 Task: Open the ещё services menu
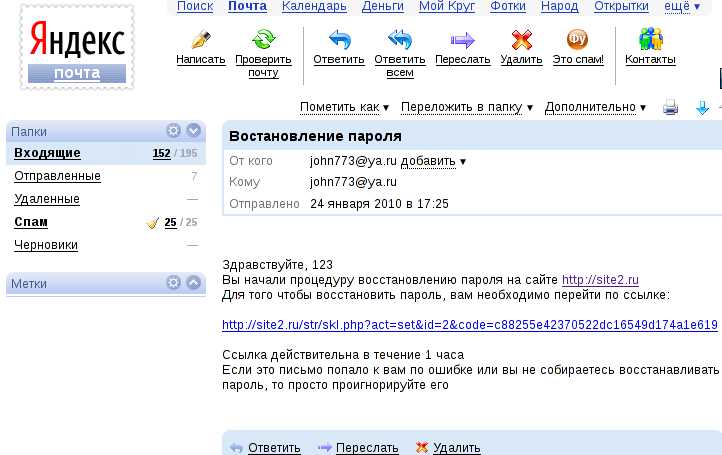[682, 6]
